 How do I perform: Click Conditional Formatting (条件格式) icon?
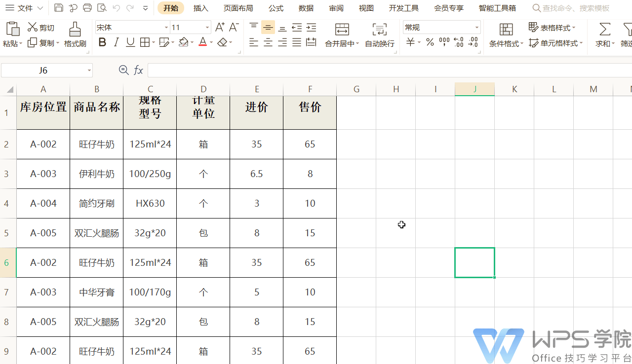tap(506, 29)
